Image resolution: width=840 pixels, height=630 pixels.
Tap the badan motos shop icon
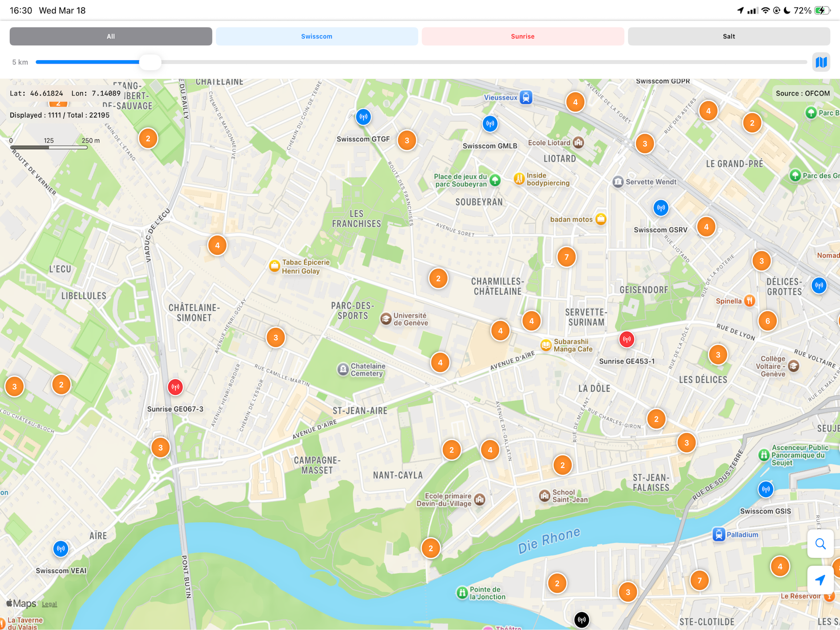[600, 219]
